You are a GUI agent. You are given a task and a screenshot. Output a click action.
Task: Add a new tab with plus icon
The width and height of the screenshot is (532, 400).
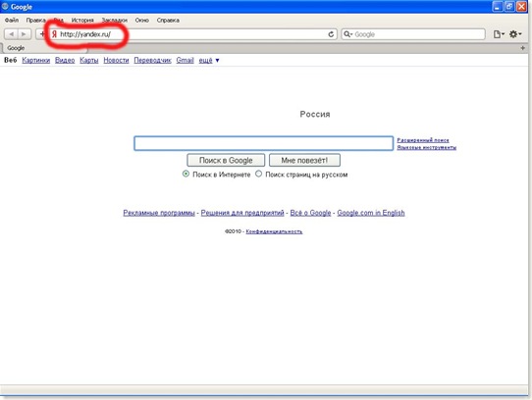point(523,48)
